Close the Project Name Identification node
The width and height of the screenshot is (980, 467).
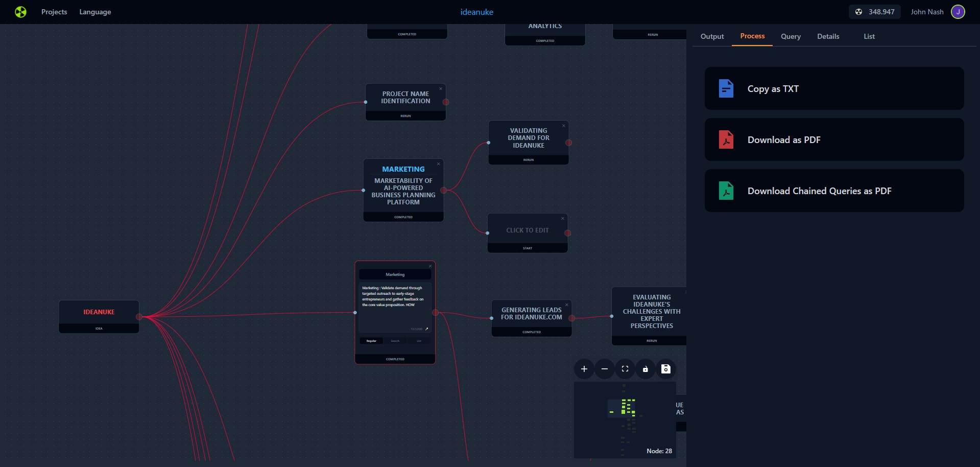click(441, 89)
